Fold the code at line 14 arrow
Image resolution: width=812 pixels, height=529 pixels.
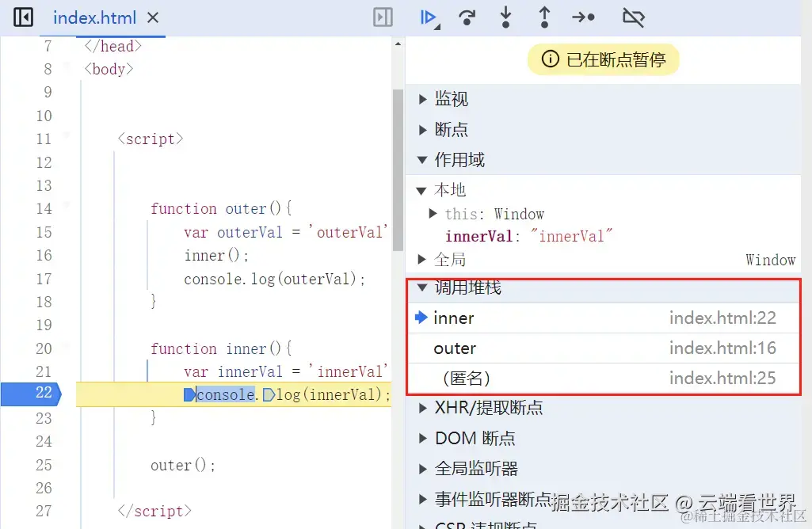67,205
